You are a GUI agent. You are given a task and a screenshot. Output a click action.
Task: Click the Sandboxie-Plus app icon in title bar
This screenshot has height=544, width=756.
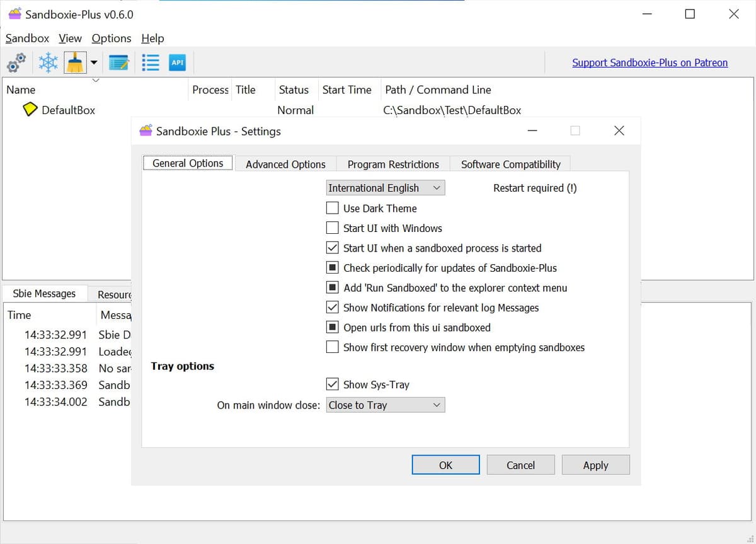point(14,14)
